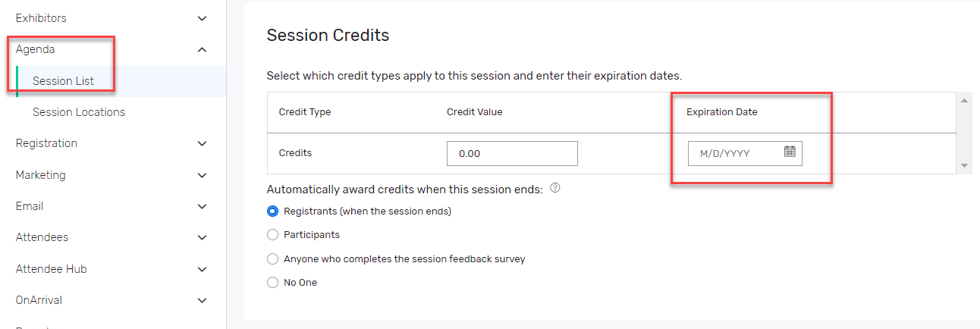
Task: Click the scroll up arrow of credits table
Action: click(x=966, y=101)
